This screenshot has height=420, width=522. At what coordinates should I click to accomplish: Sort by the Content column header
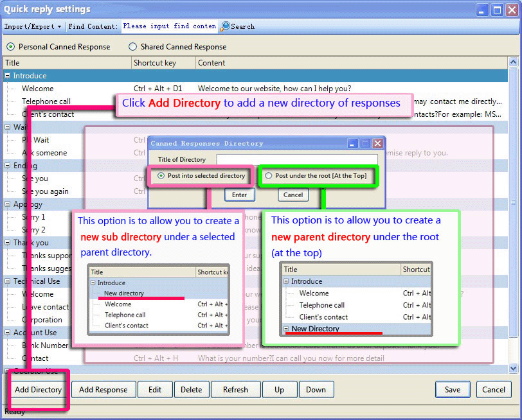pyautogui.click(x=352, y=63)
